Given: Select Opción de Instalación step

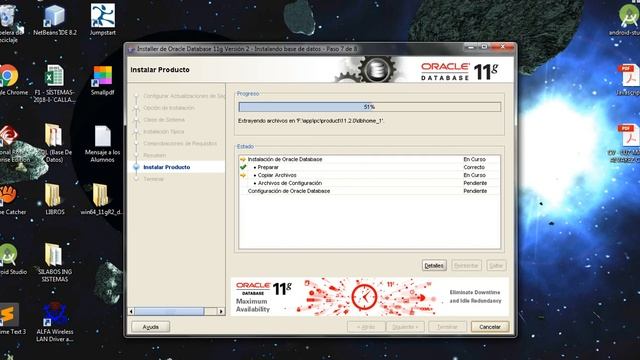Looking at the screenshot, I should pos(169,108).
